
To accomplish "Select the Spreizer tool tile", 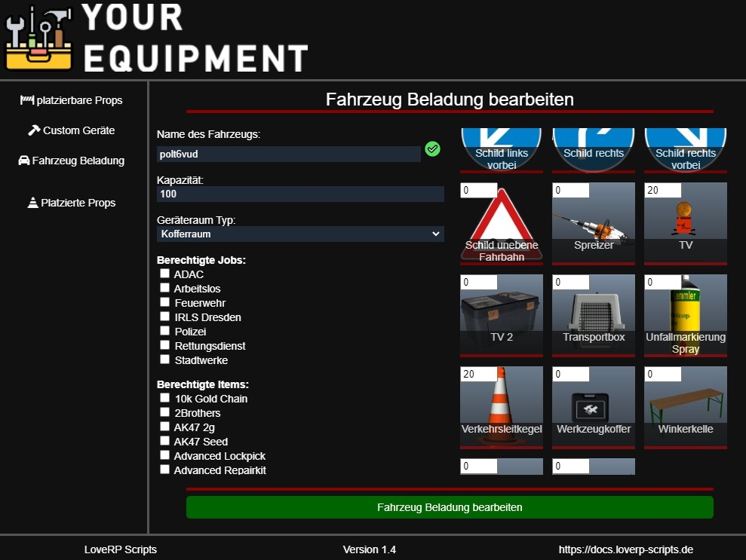I will 594,223.
